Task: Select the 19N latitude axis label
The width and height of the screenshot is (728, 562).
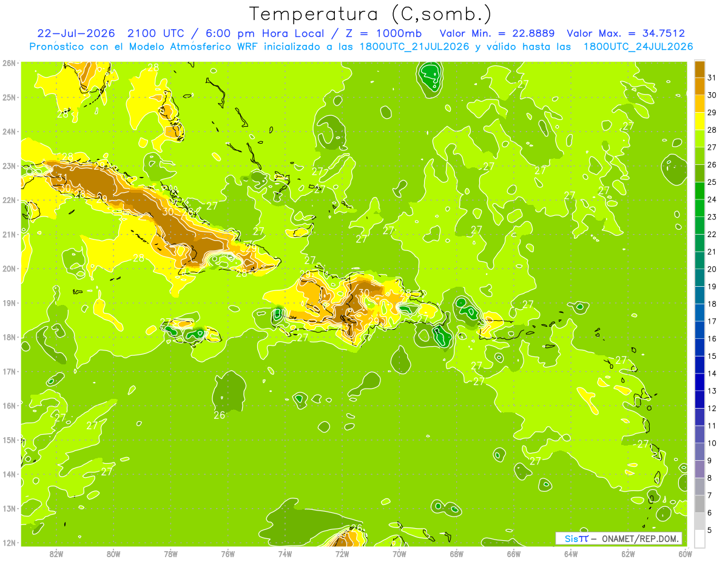Action: coord(8,303)
